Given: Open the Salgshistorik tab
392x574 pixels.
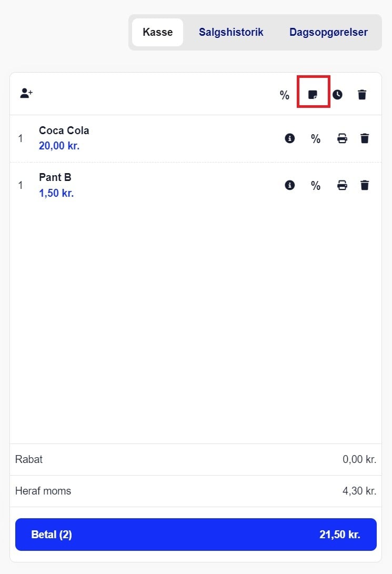Looking at the screenshot, I should (231, 32).
